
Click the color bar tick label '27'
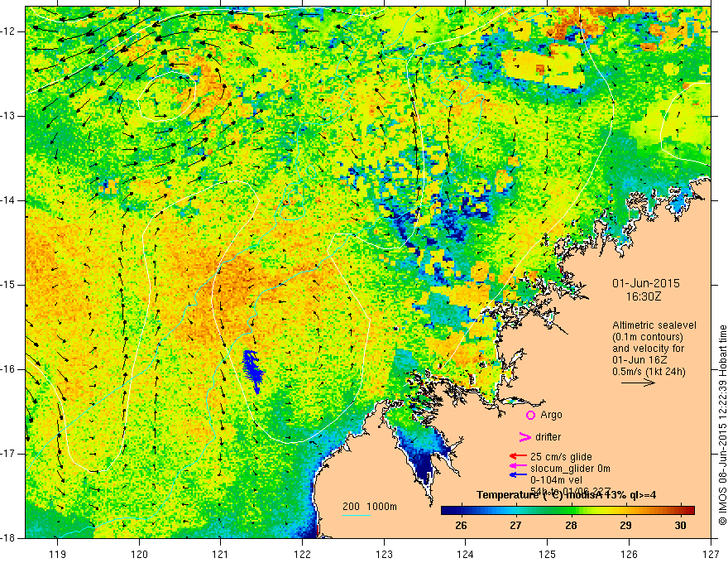[515, 526]
